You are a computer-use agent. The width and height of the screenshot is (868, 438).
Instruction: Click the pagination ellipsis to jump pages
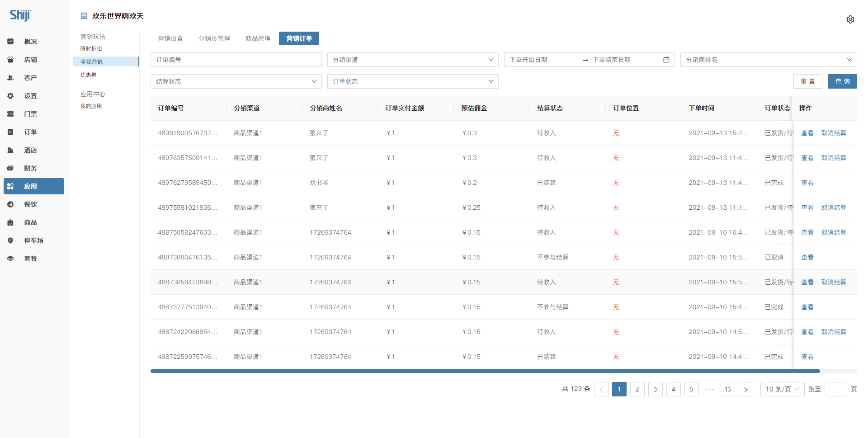click(710, 389)
